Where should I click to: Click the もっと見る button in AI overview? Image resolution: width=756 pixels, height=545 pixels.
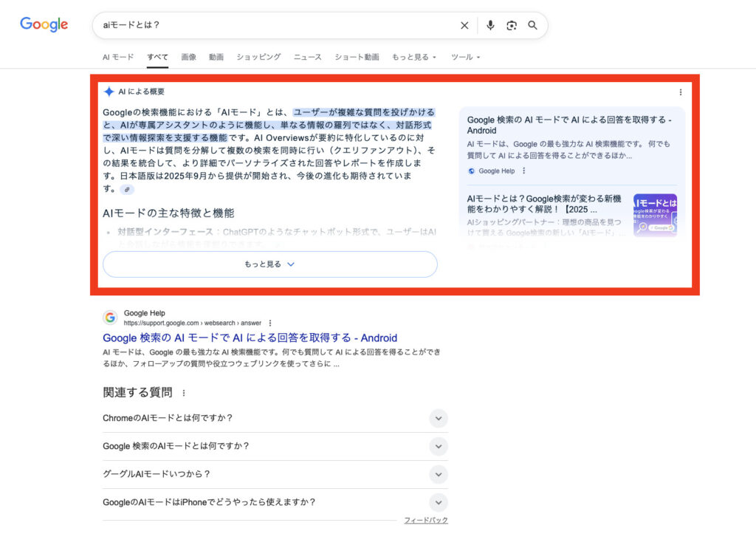click(x=269, y=264)
